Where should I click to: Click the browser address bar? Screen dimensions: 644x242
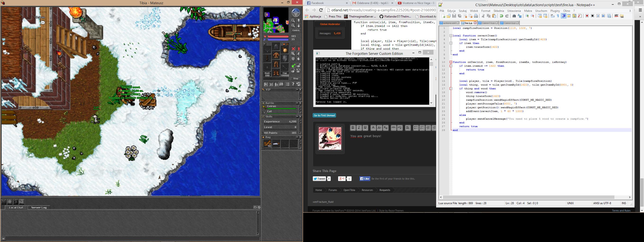pyautogui.click(x=381, y=10)
